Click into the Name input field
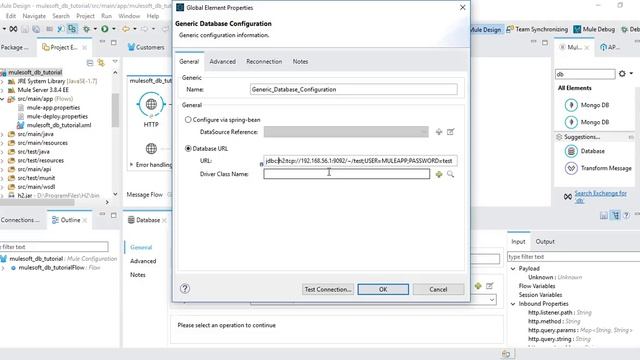 [353, 89]
